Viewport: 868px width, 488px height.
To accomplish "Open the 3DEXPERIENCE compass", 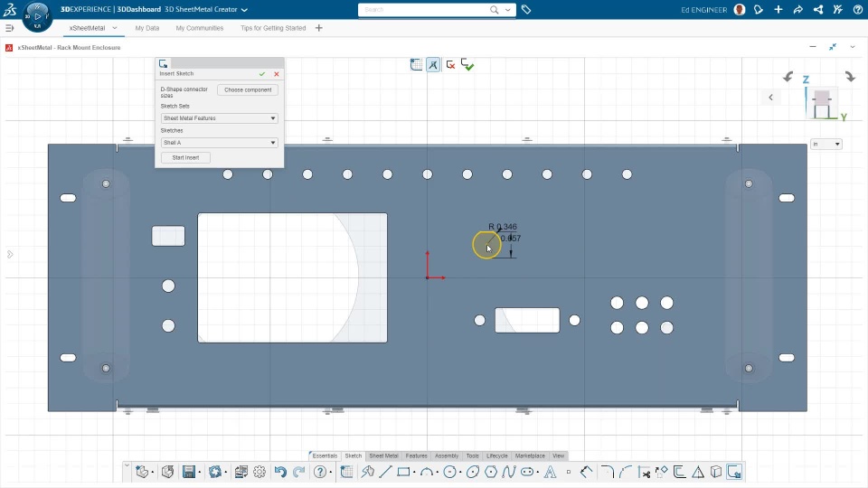I will click(37, 16).
